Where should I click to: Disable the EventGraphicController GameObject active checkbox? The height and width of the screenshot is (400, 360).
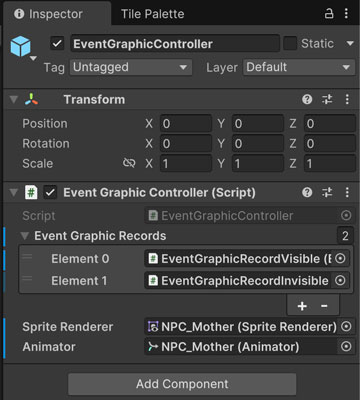[57, 44]
